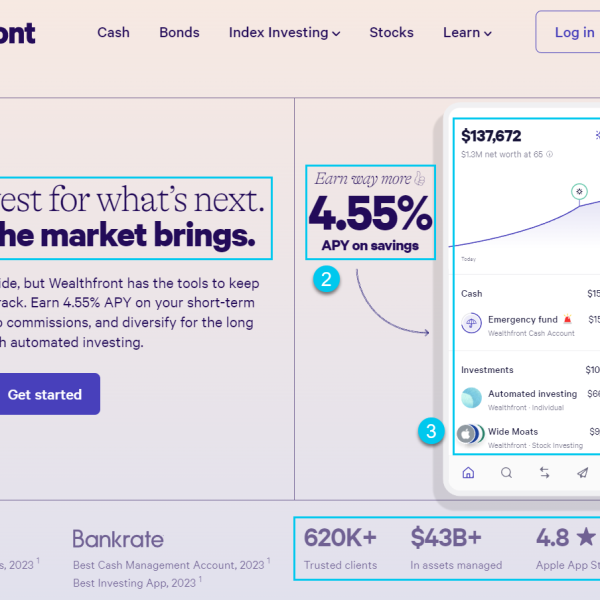600x600 pixels.
Task: Click the numbered annotation badge 2
Action: (326, 279)
